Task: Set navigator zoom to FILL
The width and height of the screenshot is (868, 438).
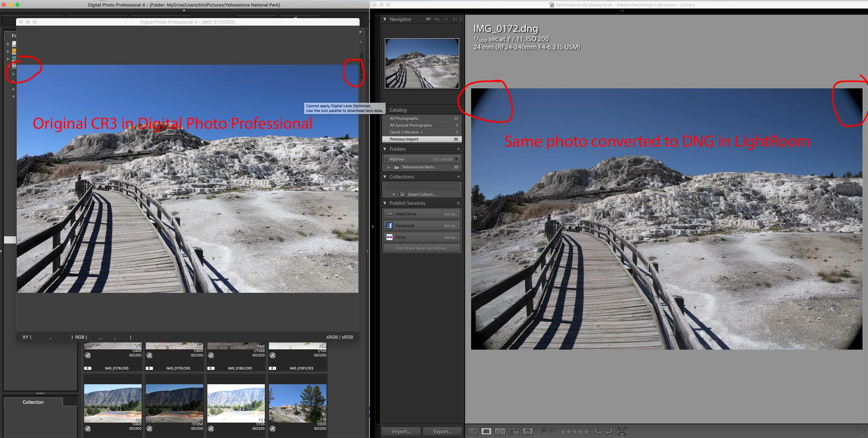Action: (x=437, y=19)
